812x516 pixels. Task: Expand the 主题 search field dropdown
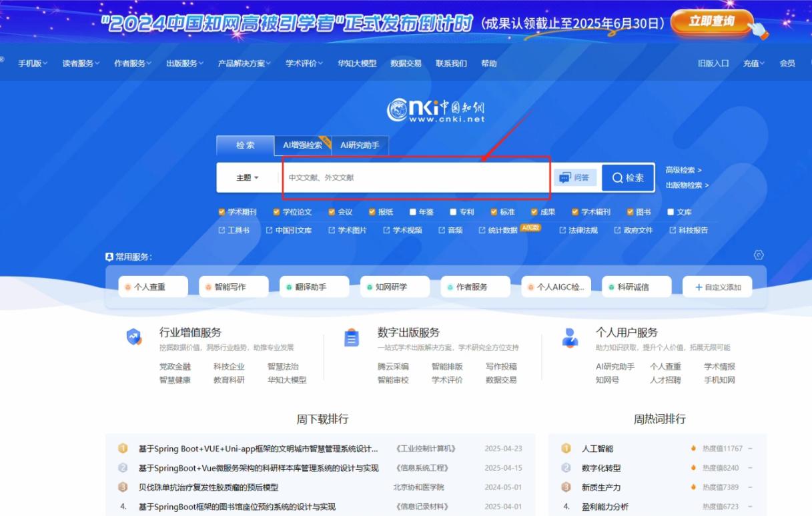[248, 178]
